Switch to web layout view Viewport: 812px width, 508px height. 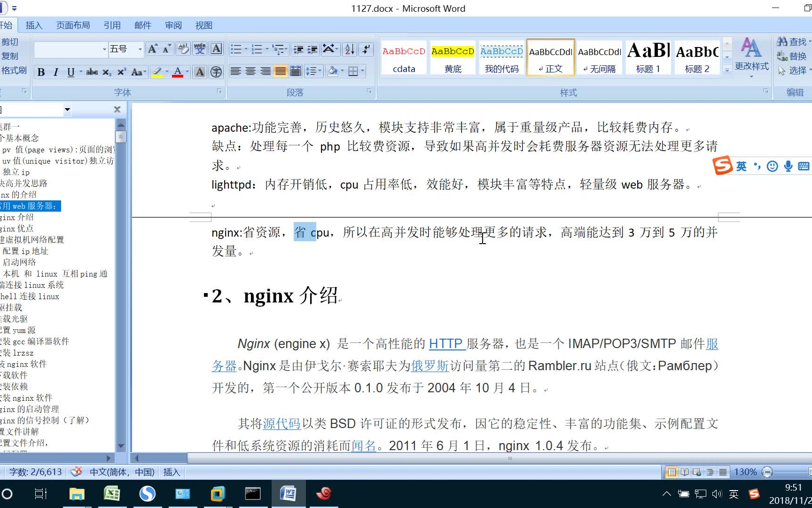pyautogui.click(x=697, y=472)
